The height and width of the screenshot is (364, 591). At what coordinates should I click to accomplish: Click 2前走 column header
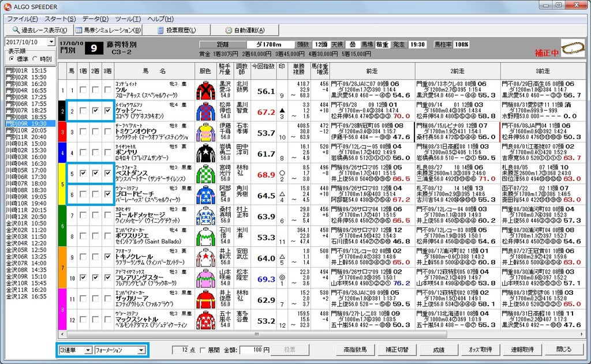pyautogui.click(x=458, y=71)
